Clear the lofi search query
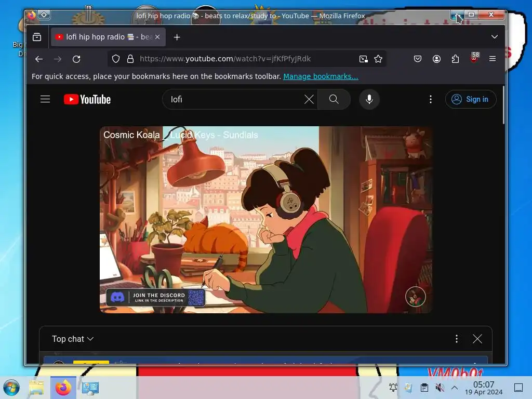This screenshot has height=399, width=532. [309, 99]
